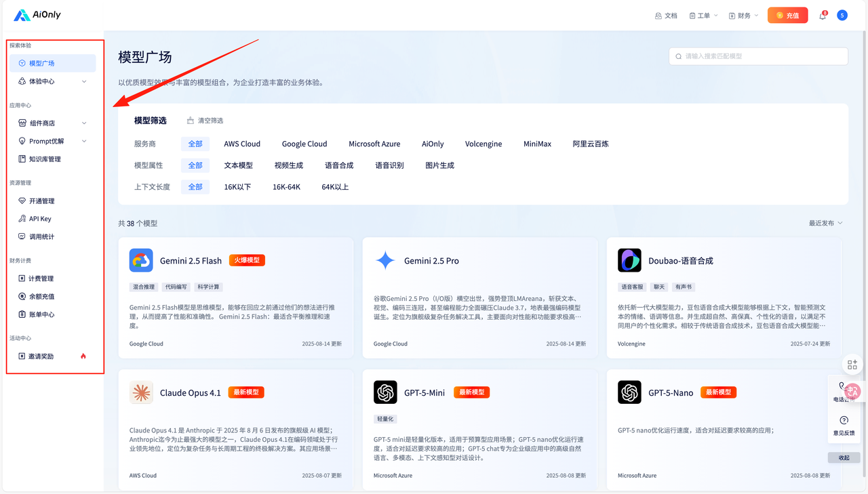Click the orange 充值 button
Image resolution: width=868 pixels, height=494 pixels.
point(787,15)
